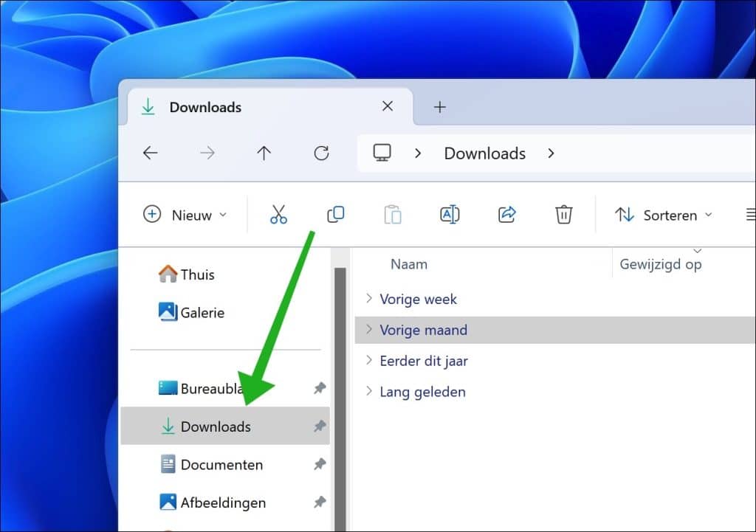Click the navigation pane scrollbar
The height and width of the screenshot is (532, 756).
pos(340,399)
